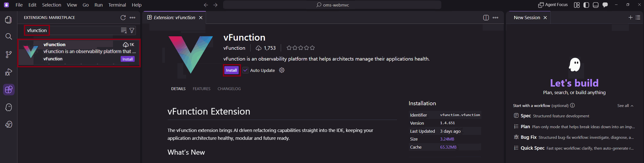Toggle the bottom panel visibility

596,5
